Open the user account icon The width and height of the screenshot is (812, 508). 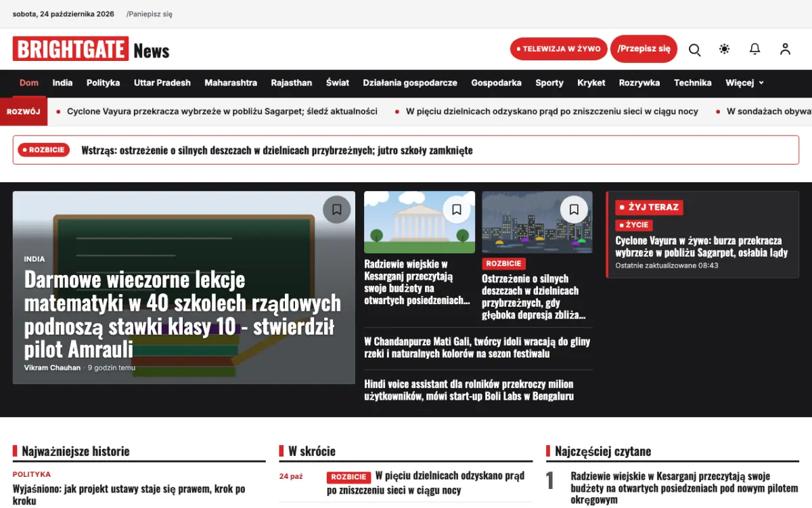click(785, 49)
